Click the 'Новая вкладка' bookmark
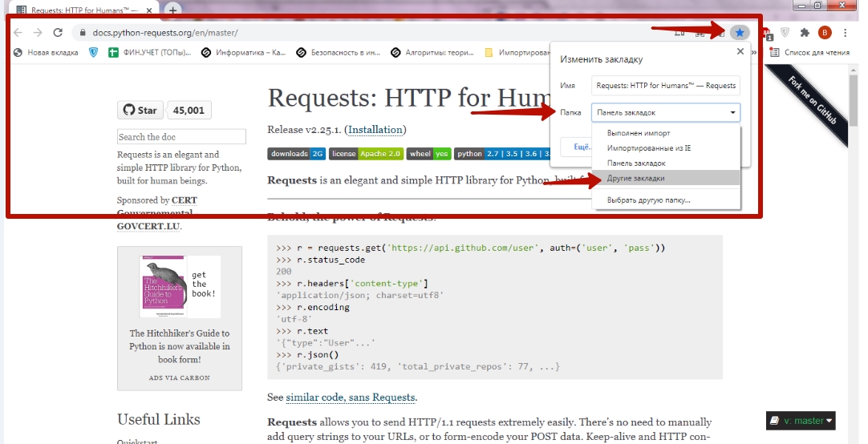This screenshot has height=444, width=868. coord(46,53)
